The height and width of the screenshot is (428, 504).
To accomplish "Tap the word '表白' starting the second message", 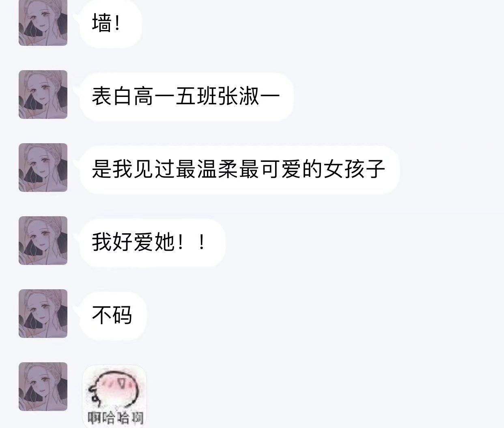I will click(112, 97).
